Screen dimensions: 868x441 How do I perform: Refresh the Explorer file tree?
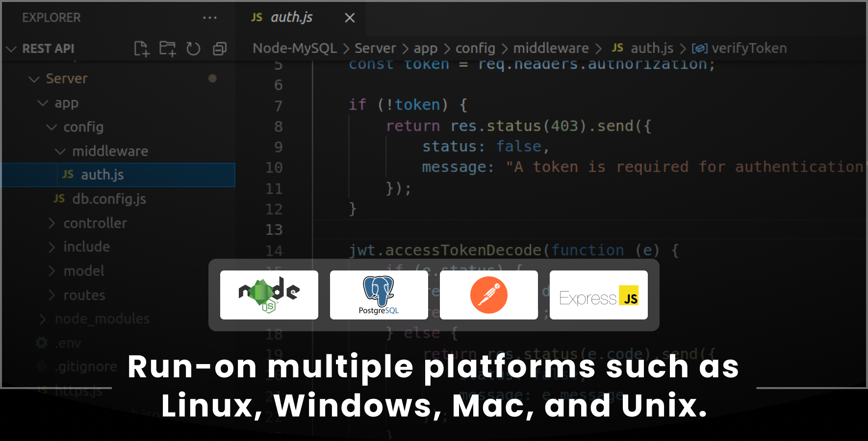pyautogui.click(x=193, y=49)
